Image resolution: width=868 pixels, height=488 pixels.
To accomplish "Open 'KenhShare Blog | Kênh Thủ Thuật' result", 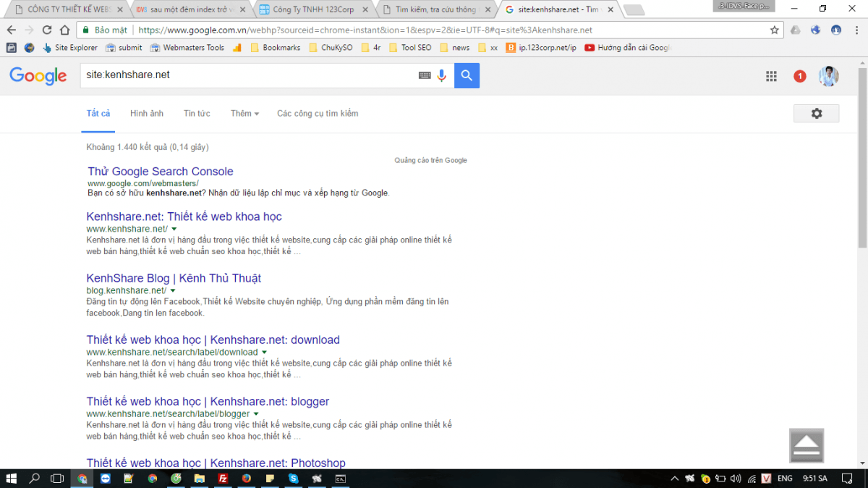I will click(174, 278).
